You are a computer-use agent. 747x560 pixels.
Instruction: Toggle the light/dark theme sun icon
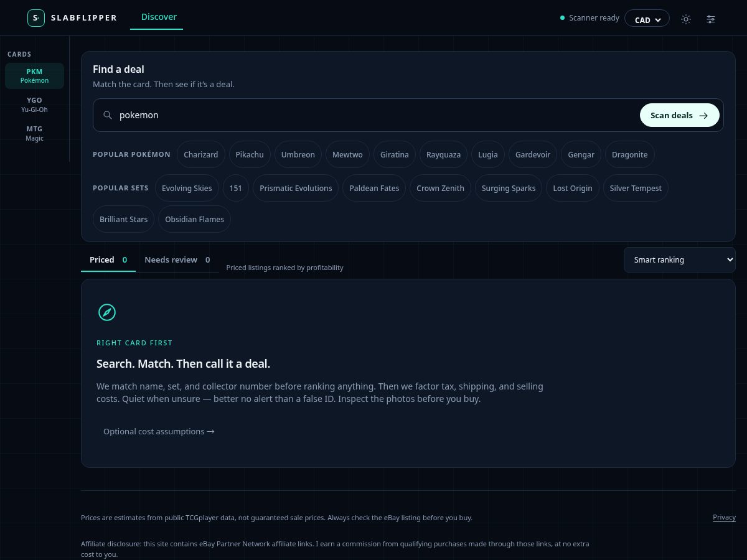pos(686,19)
